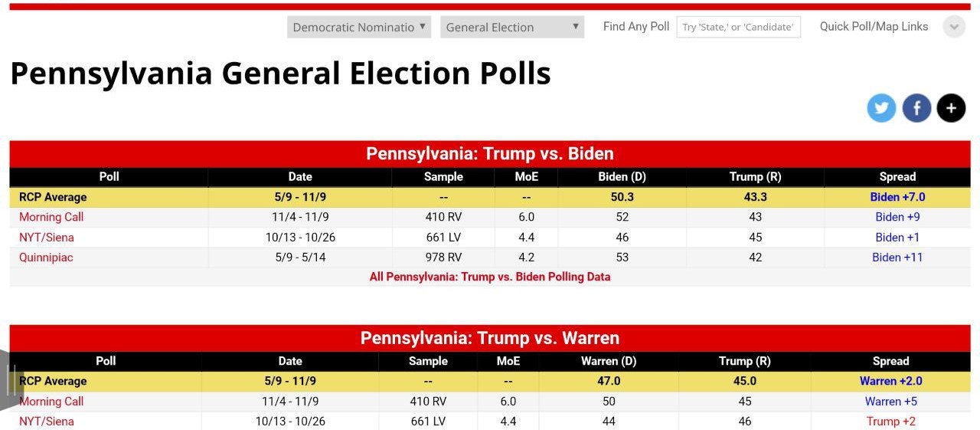Screen dimensions: 980x430
Task: Open Democratic Nomination dropdown
Action: [x=359, y=27]
